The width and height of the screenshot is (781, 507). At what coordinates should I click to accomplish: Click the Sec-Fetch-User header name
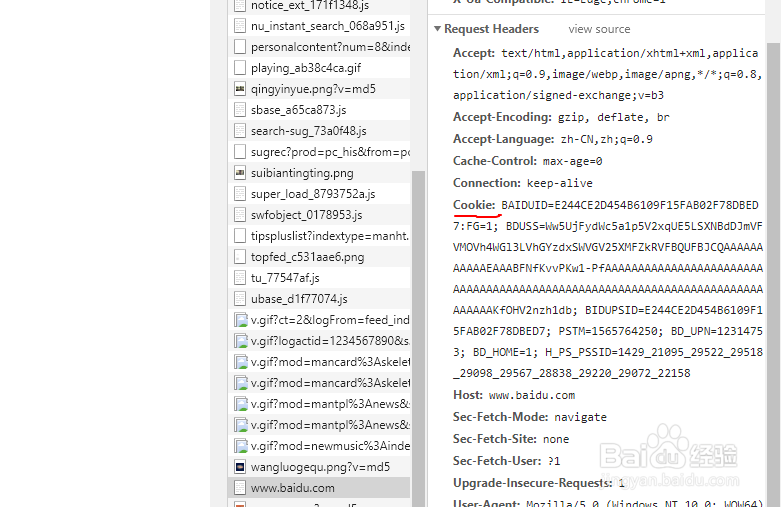(497, 461)
